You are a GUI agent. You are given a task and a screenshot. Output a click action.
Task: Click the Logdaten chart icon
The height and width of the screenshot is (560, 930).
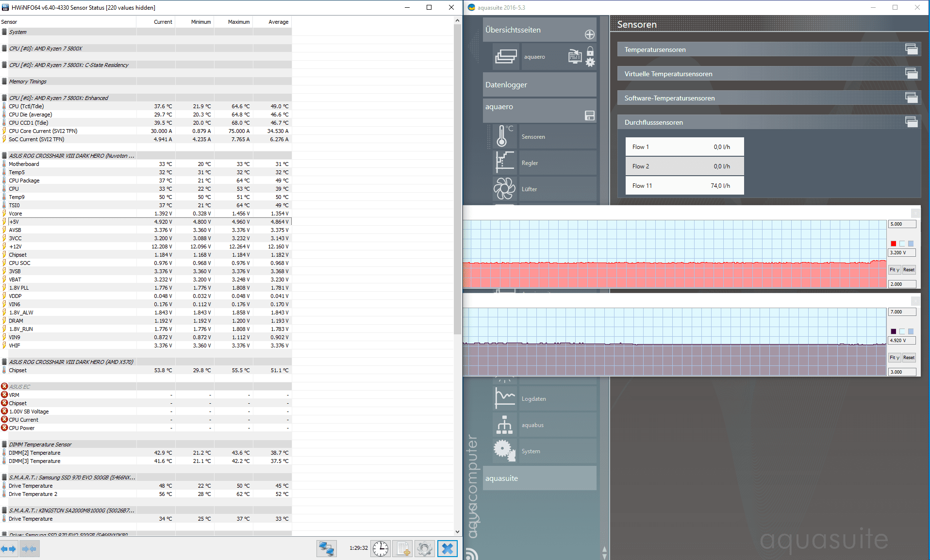[505, 398]
